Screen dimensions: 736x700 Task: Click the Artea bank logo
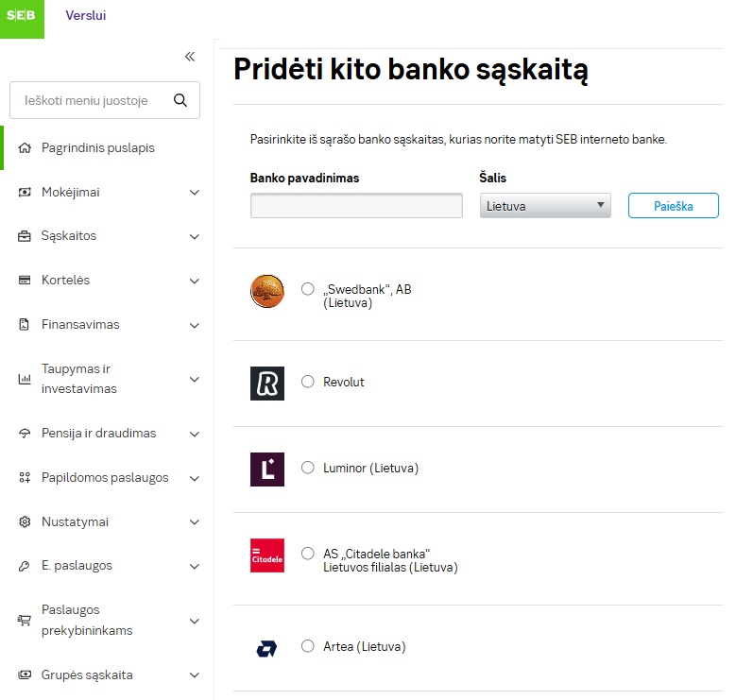[x=266, y=648]
